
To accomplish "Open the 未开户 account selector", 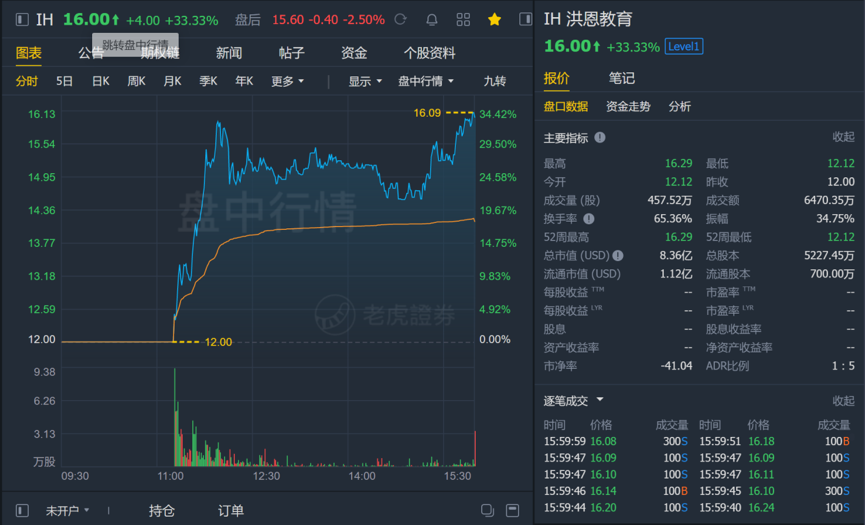I will click(x=68, y=511).
